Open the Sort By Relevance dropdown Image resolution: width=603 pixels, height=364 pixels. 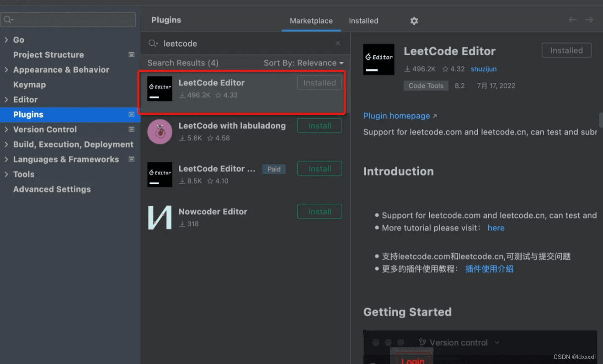[x=304, y=63]
